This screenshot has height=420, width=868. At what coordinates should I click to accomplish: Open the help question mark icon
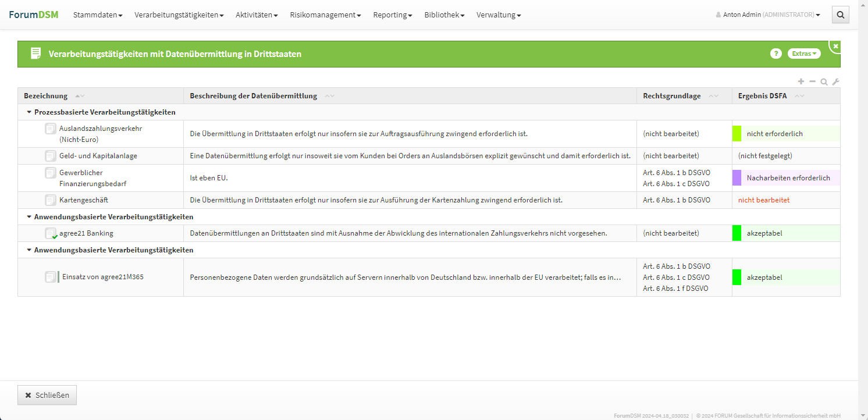pyautogui.click(x=775, y=54)
